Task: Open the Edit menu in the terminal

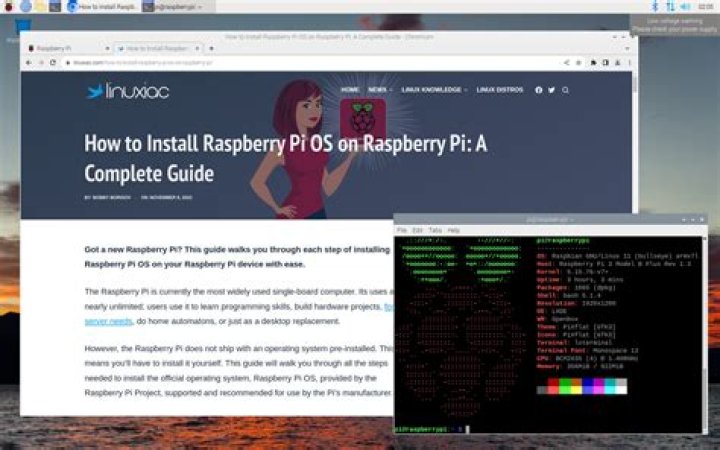Action: (418, 230)
